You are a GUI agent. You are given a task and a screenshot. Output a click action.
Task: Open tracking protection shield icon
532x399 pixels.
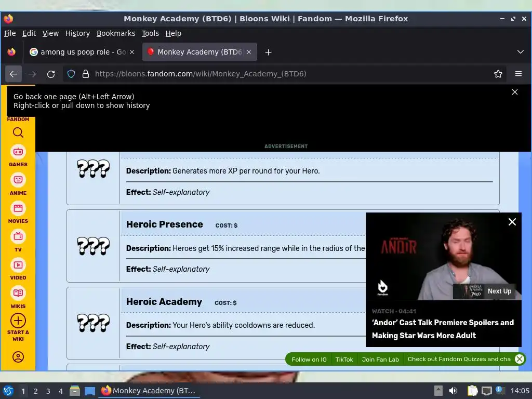[x=71, y=74]
